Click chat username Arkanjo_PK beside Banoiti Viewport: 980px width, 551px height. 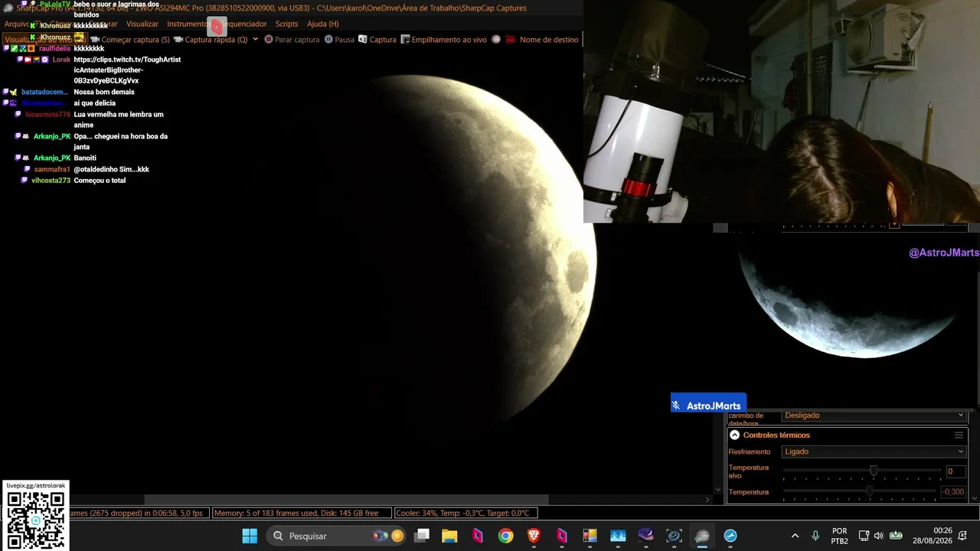coord(52,158)
